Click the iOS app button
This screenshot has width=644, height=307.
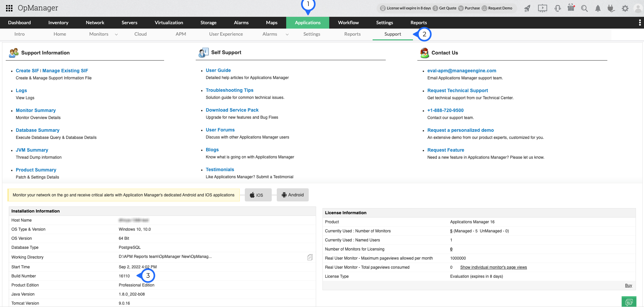(258, 195)
